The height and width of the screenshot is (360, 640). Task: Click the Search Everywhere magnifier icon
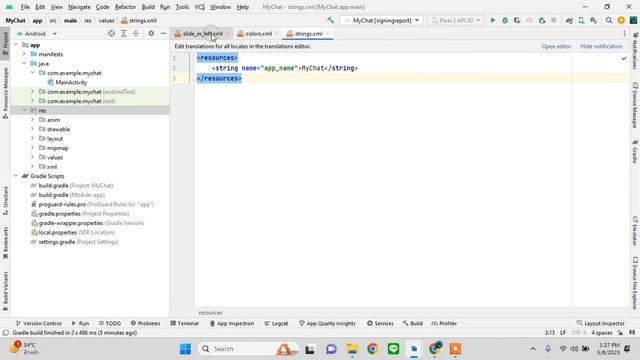[x=609, y=20]
